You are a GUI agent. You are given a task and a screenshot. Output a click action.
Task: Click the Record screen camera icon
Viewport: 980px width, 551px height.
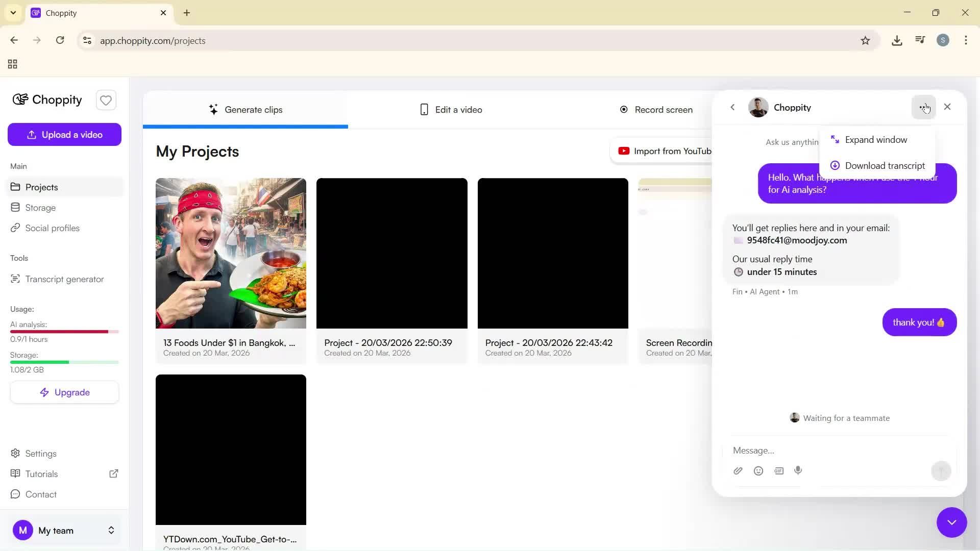pyautogui.click(x=624, y=109)
